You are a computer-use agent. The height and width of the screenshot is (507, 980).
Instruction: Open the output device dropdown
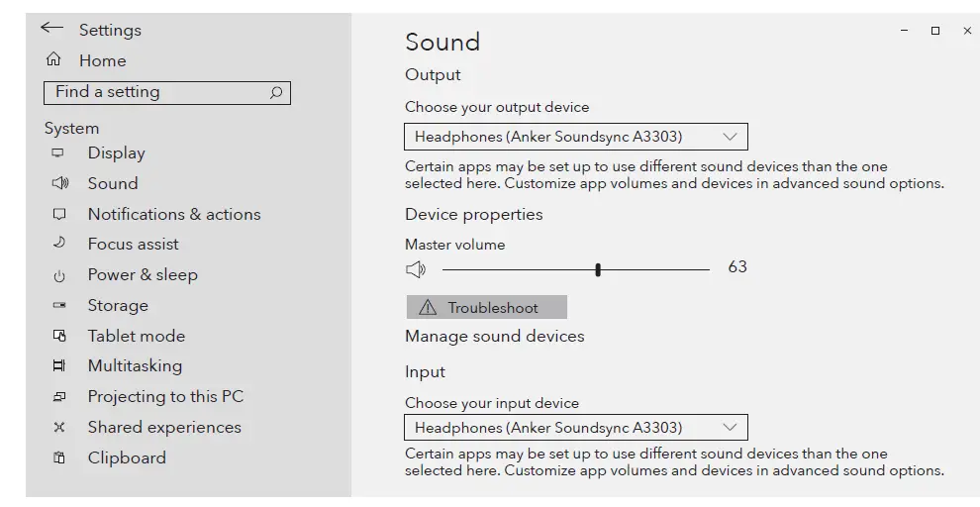coord(575,137)
